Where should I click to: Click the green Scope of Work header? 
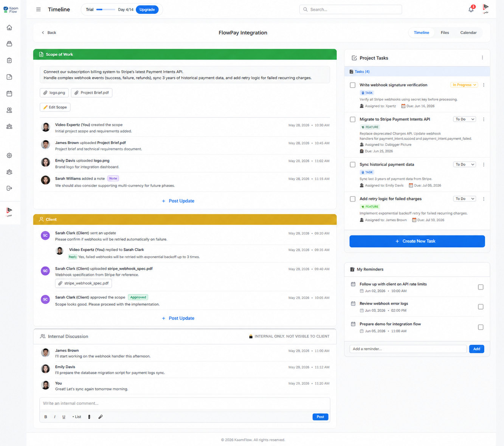tap(185, 54)
